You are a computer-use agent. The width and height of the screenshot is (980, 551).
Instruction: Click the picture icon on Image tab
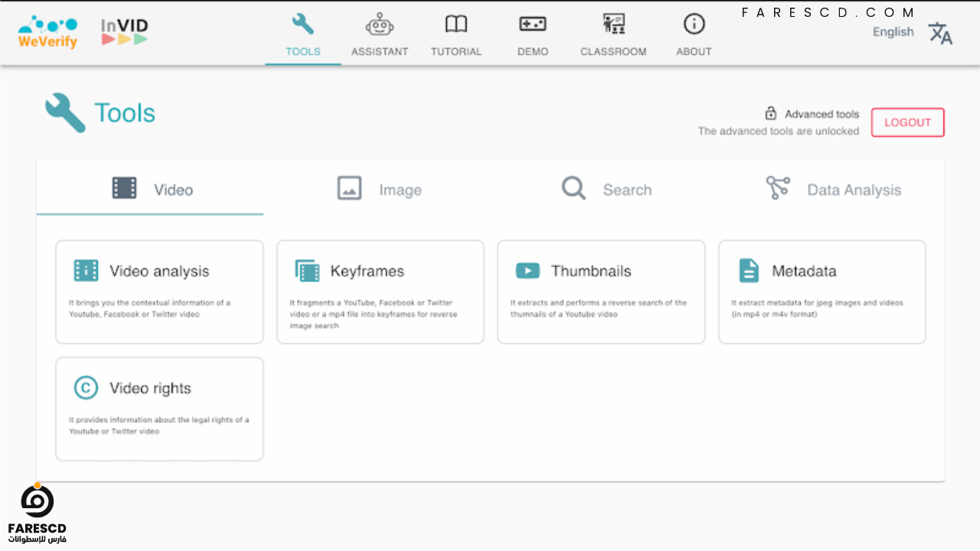pos(350,187)
